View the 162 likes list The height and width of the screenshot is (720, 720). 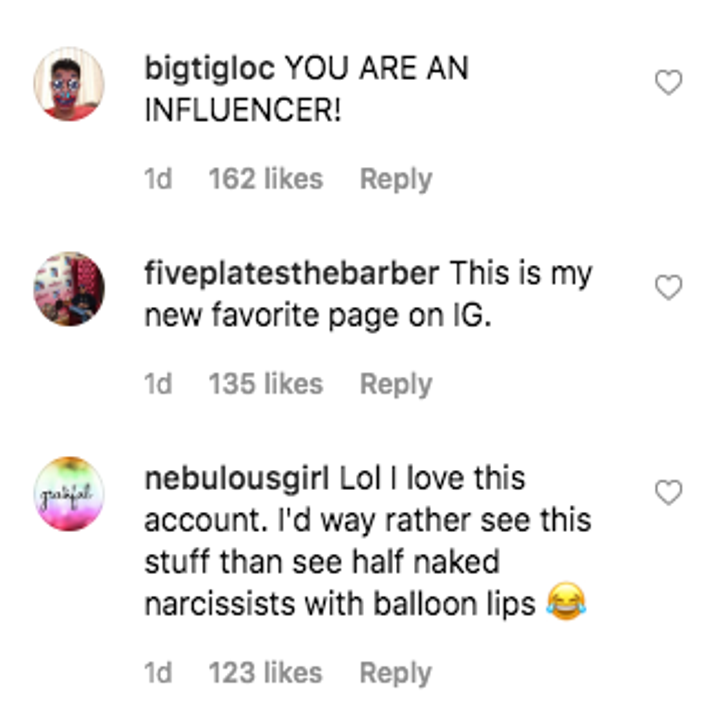(x=265, y=179)
